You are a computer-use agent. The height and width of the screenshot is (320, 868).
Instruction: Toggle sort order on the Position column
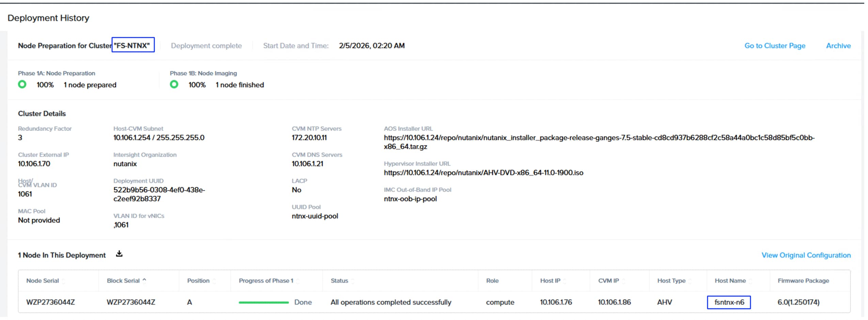tap(214, 281)
